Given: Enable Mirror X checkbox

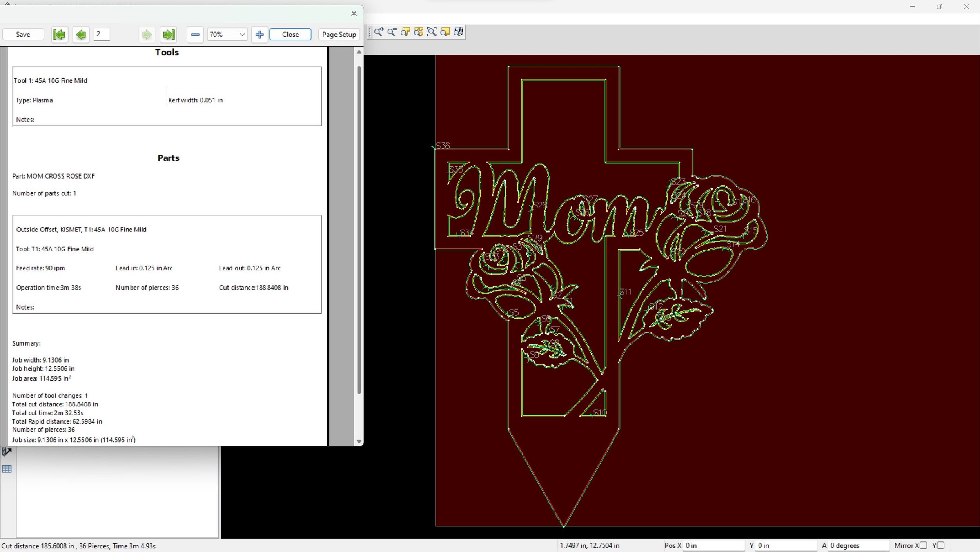Looking at the screenshot, I should (923, 545).
